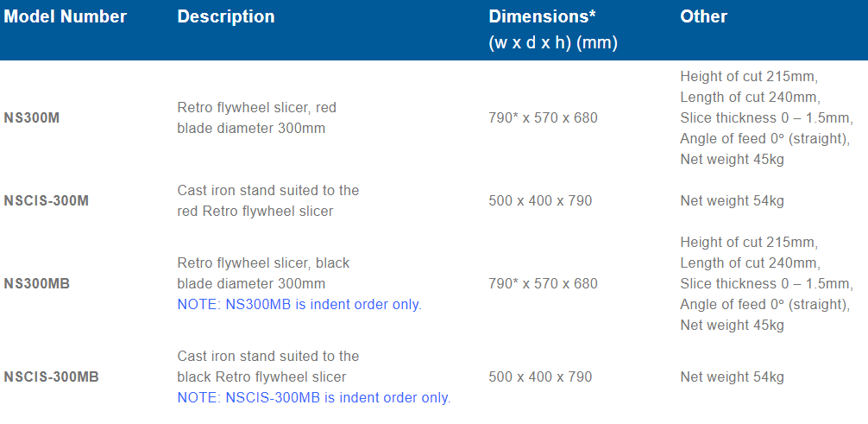
Task: Click the NSCIS-300MB net weight 54kg
Action: (x=732, y=377)
